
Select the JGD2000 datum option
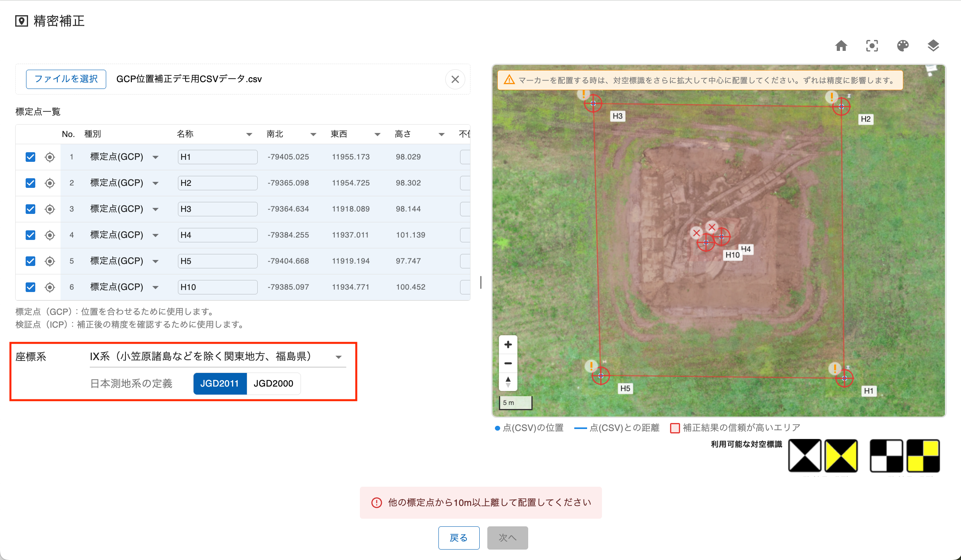(273, 383)
